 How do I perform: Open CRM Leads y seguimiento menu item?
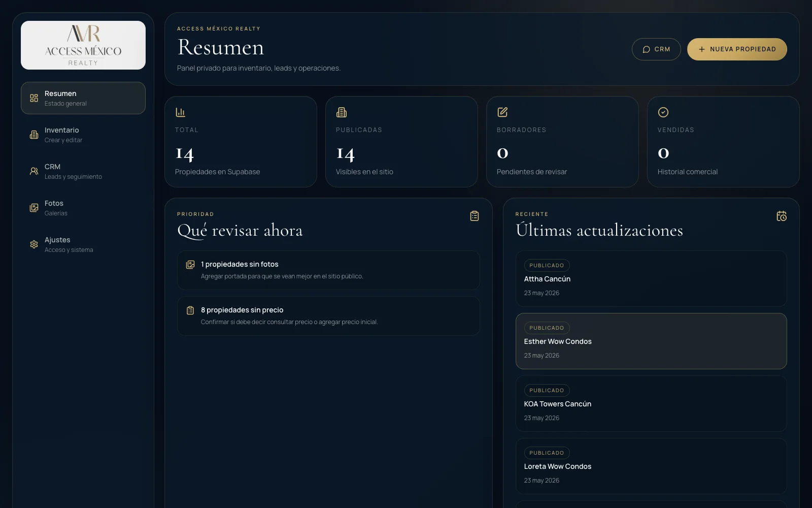click(83, 171)
